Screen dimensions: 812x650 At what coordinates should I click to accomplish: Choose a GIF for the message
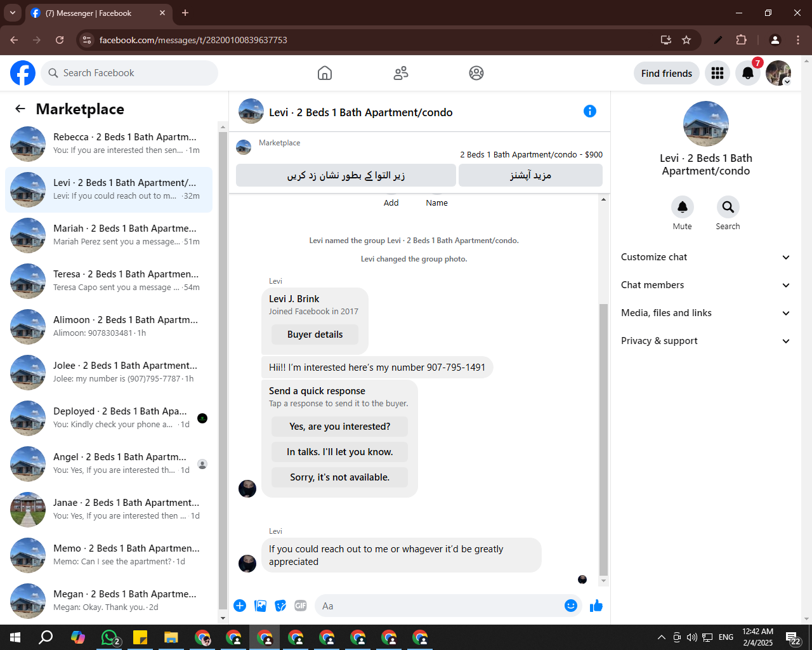[301, 606]
